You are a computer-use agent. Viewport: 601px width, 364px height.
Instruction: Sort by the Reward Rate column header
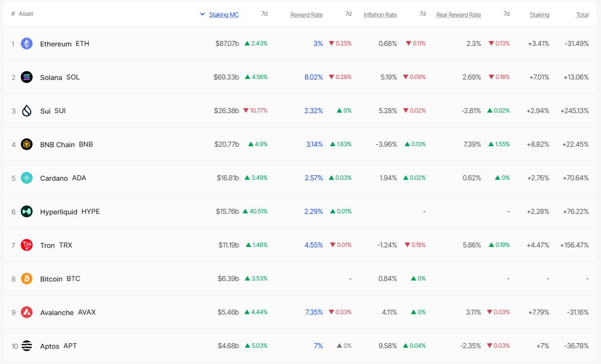click(x=306, y=15)
